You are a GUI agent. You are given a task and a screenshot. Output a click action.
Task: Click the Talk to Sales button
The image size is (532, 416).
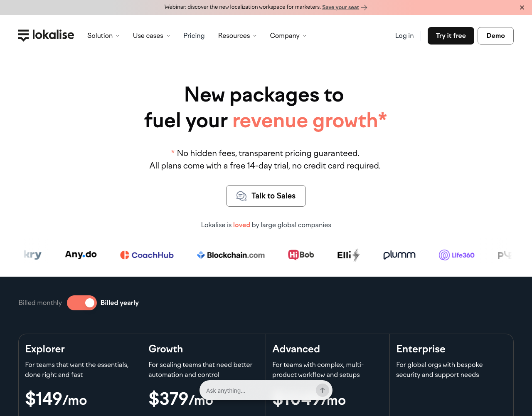click(x=266, y=196)
